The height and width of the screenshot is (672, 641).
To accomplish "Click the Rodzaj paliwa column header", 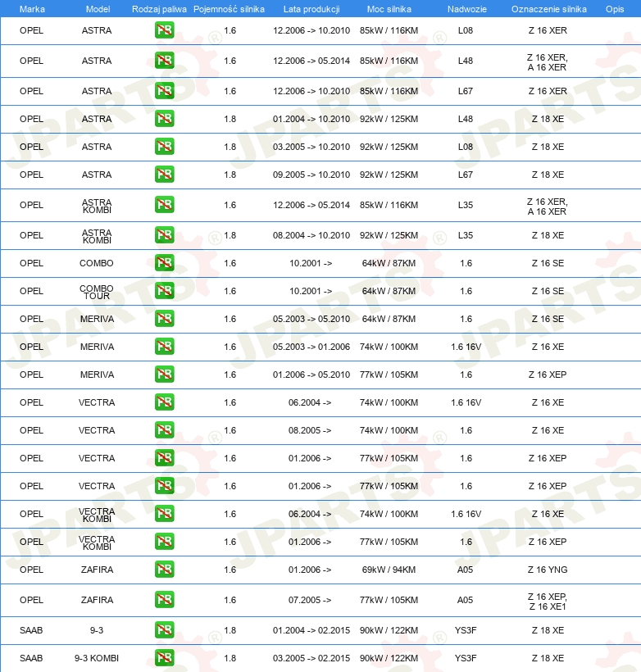I will tap(159, 9).
